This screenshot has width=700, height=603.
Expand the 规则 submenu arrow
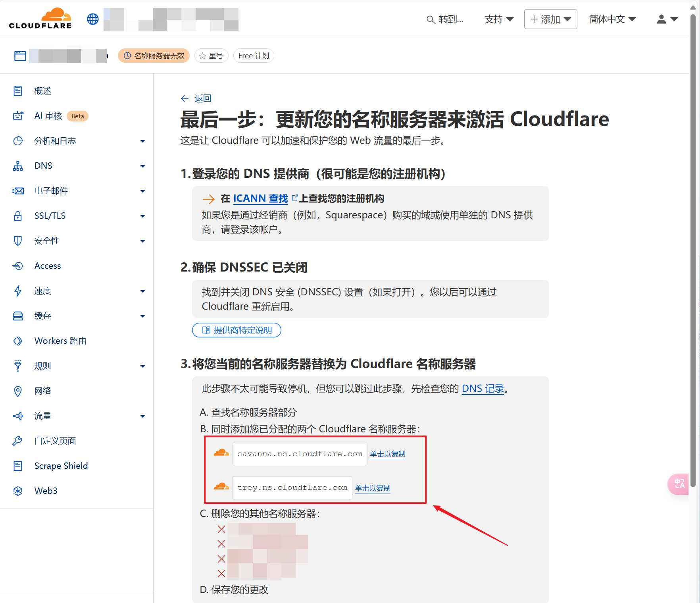tap(143, 366)
